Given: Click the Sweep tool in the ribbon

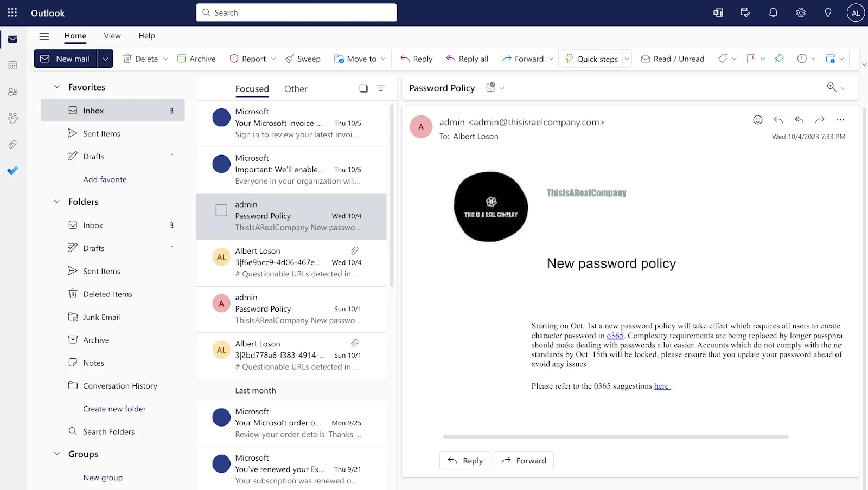Looking at the screenshot, I should 303,59.
